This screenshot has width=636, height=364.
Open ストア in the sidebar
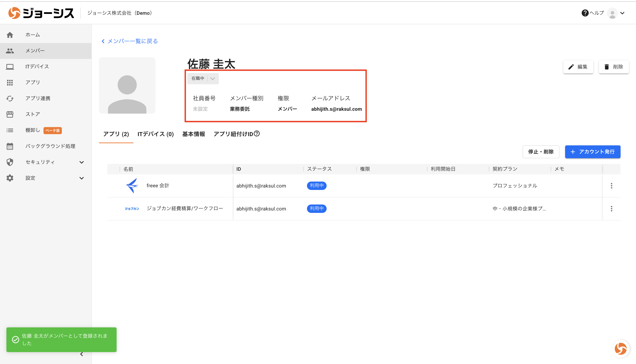pos(46,114)
